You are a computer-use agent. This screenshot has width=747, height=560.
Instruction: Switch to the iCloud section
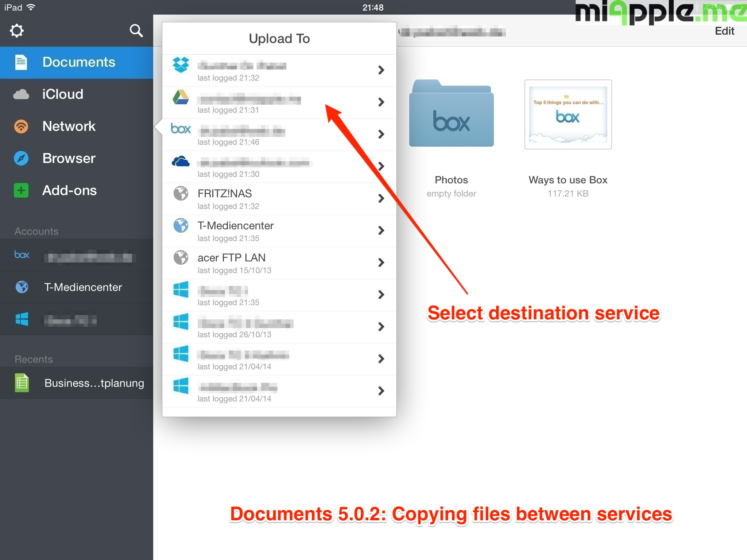63,94
